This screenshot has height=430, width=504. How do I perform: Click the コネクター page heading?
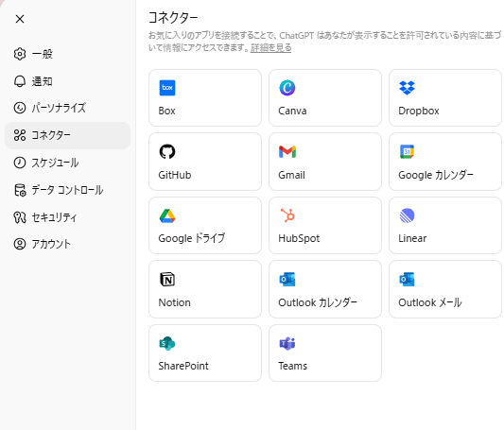coord(173,18)
